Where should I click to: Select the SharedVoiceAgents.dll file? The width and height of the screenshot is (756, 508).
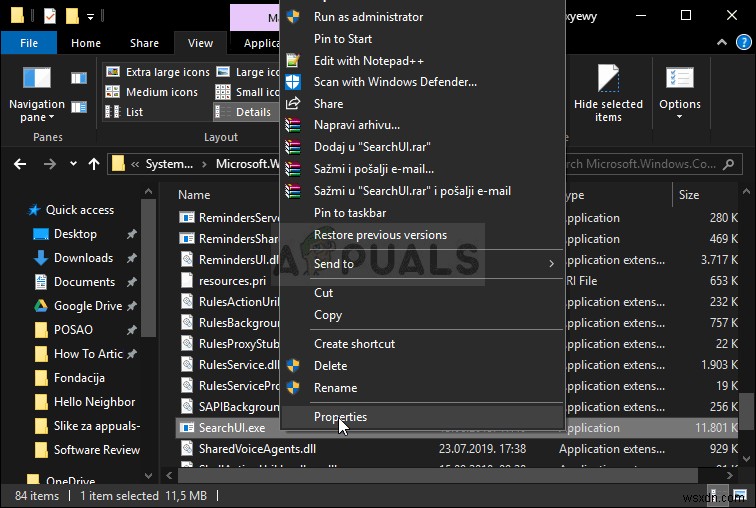257,449
